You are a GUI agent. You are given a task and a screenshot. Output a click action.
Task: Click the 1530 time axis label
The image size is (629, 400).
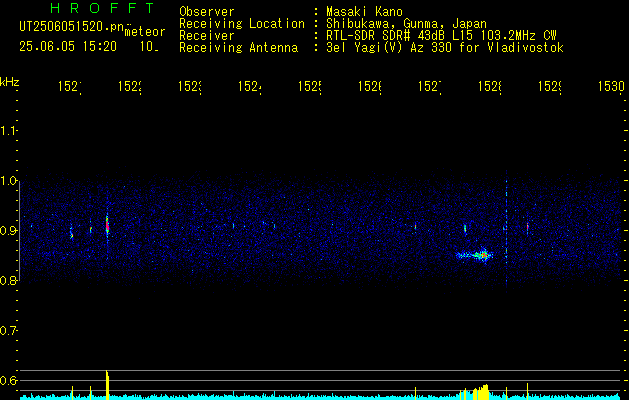(x=611, y=87)
